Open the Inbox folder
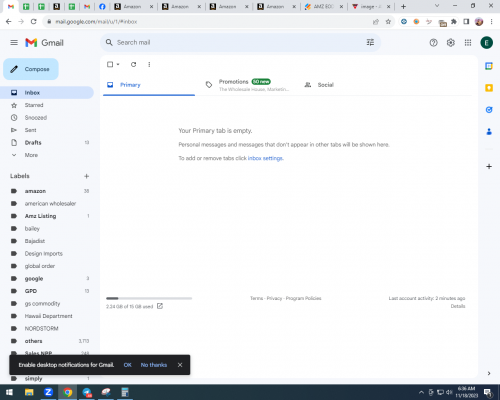 pyautogui.click(x=47, y=93)
